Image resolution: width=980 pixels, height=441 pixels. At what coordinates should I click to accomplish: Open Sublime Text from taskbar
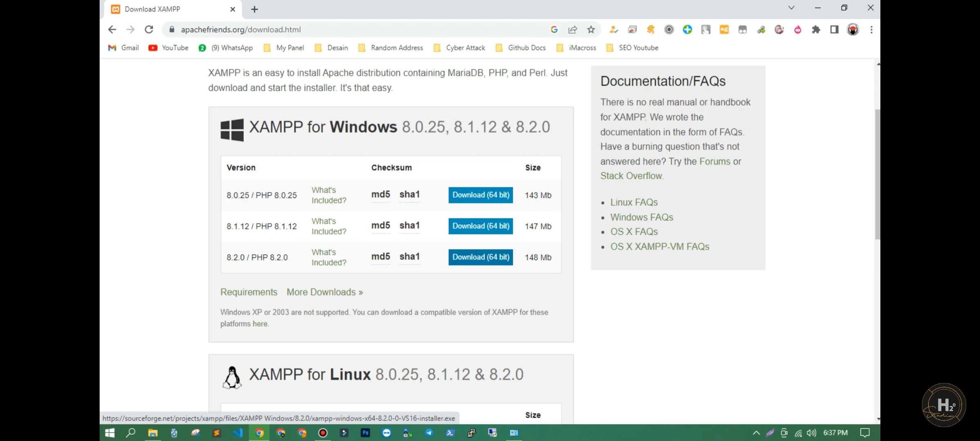click(x=216, y=433)
